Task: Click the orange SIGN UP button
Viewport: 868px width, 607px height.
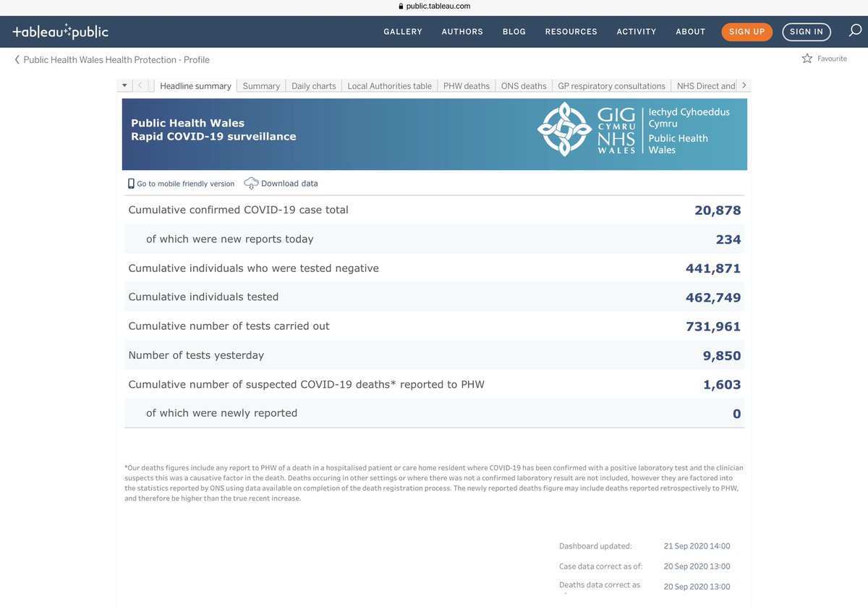Action: click(x=747, y=32)
